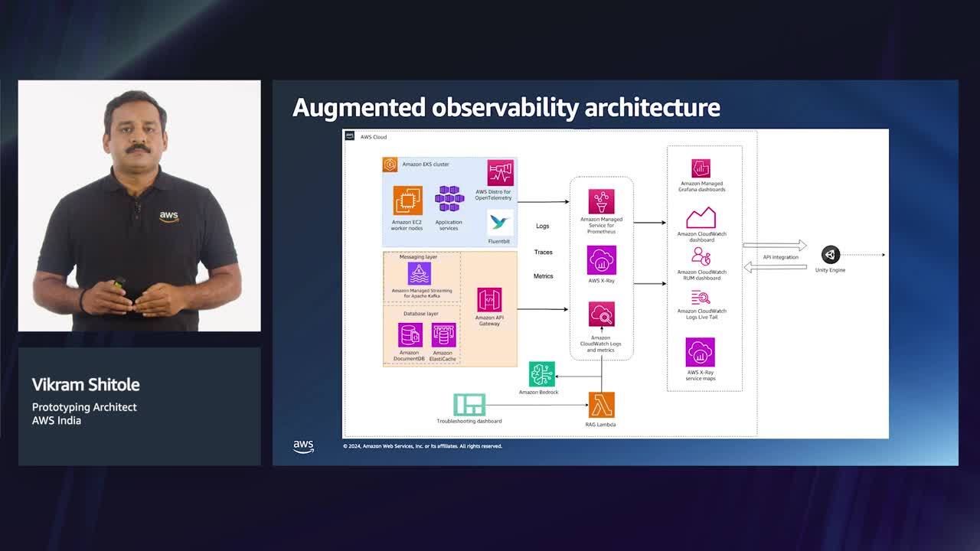This screenshot has height=551, width=980.
Task: Click the speaker video thumbnail
Action: point(139,206)
